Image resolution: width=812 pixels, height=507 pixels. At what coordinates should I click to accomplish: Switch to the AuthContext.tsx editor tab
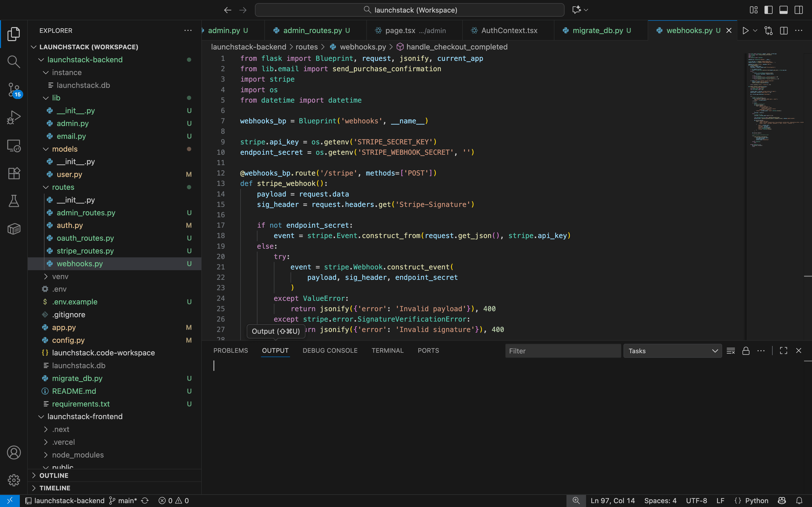pyautogui.click(x=509, y=30)
